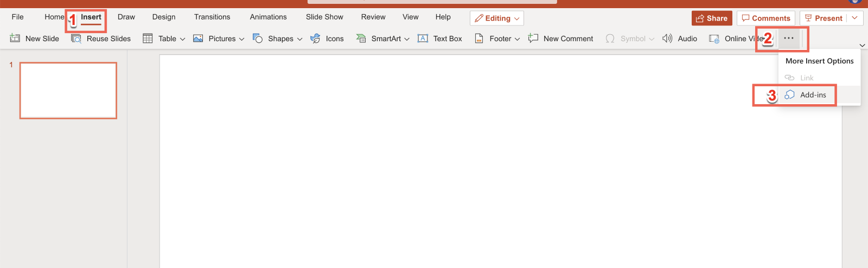Click the New Slide icon
This screenshot has width=868, height=268.
15,39
